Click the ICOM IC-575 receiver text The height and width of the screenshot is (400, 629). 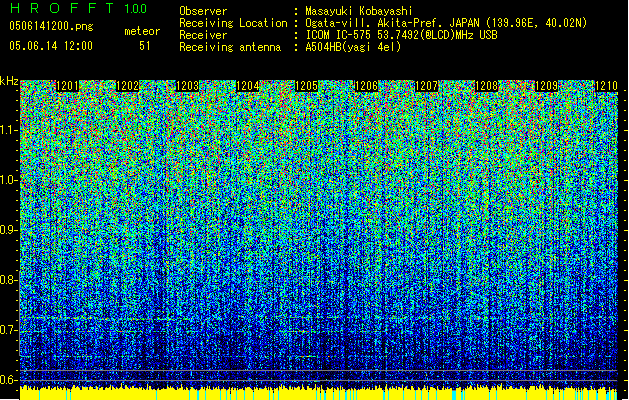[401, 35]
